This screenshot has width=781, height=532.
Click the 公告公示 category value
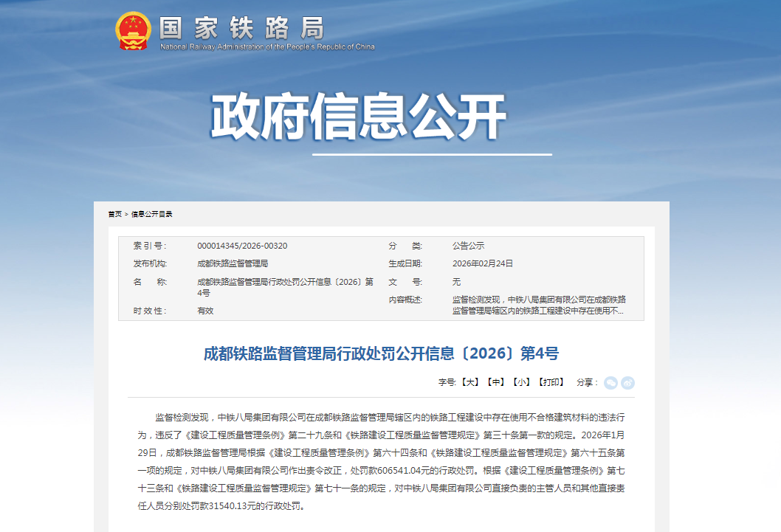click(468, 246)
